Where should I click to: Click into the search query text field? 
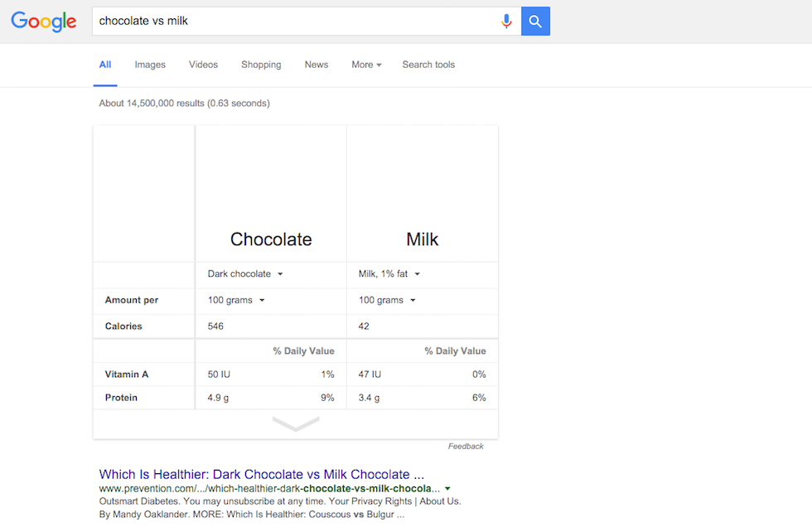294,22
